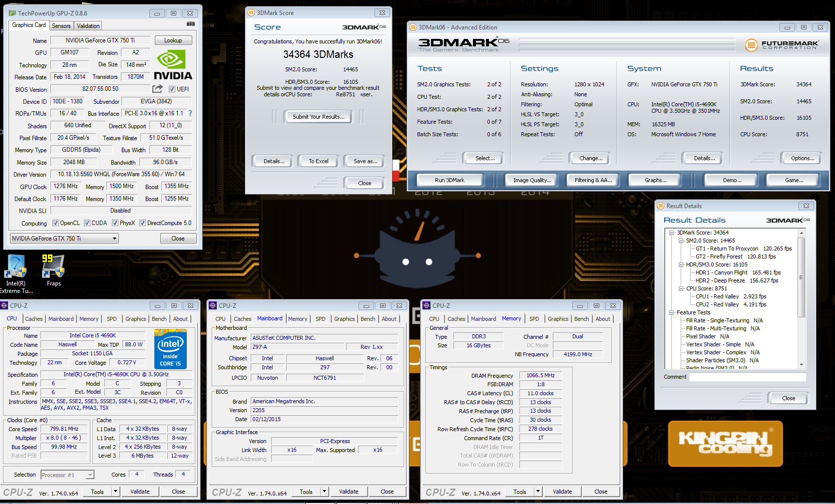Click the Result Details window title icon

pos(661,206)
